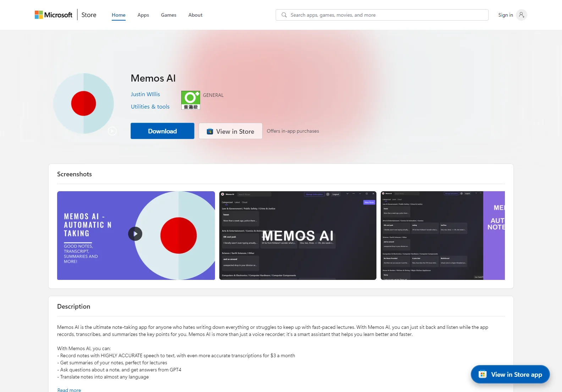
Task: Click 'Translate notes into almost any language' line
Action: point(103,377)
